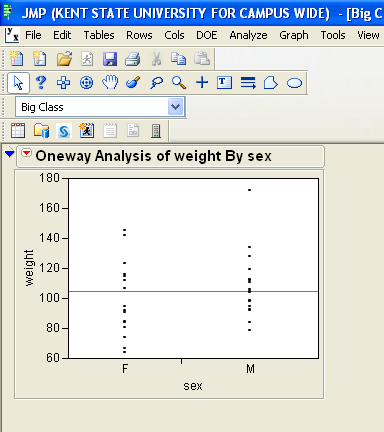Click the JMP title bar application icon
This screenshot has height=432, width=384.
(8, 13)
